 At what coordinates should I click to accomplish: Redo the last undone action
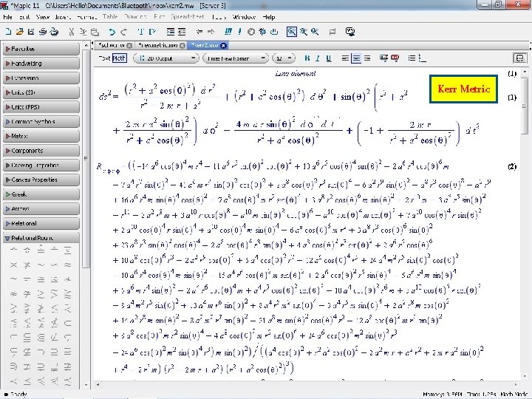(124, 32)
